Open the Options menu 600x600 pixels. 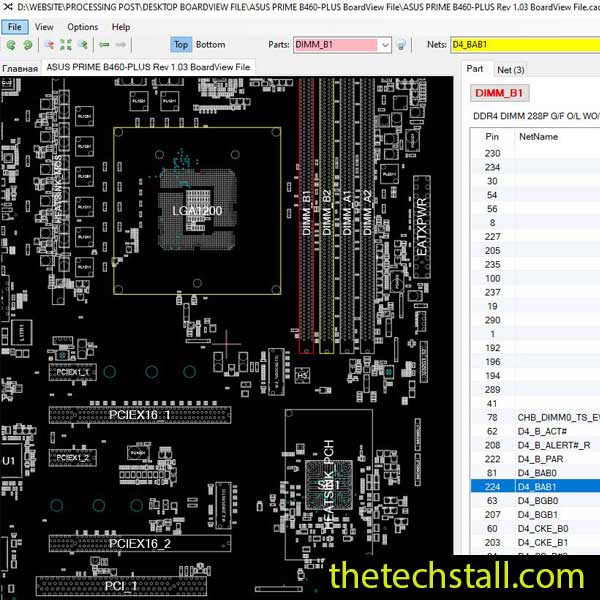(x=83, y=27)
